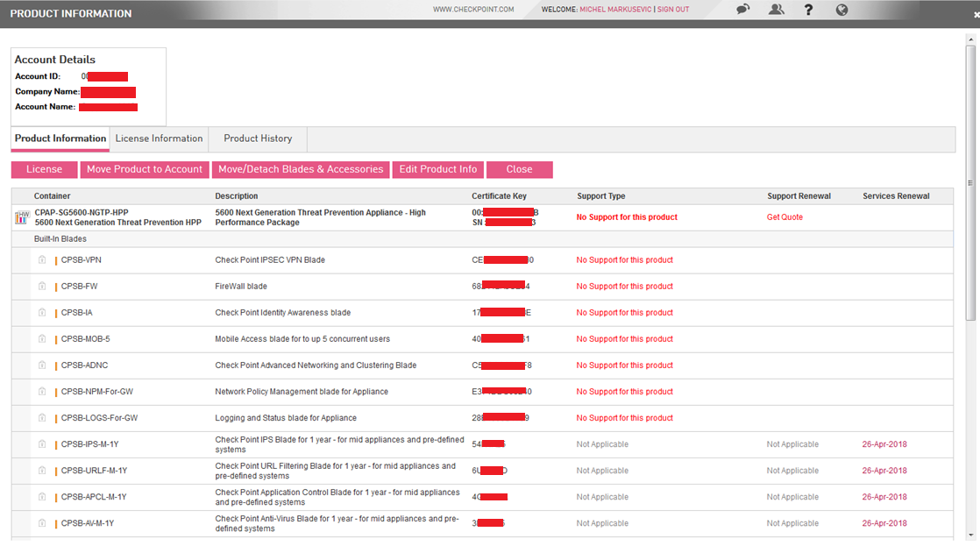Select the CPSB-URLF-M-1Y blade name
Viewport: 980px width, 546px height.
95,471
